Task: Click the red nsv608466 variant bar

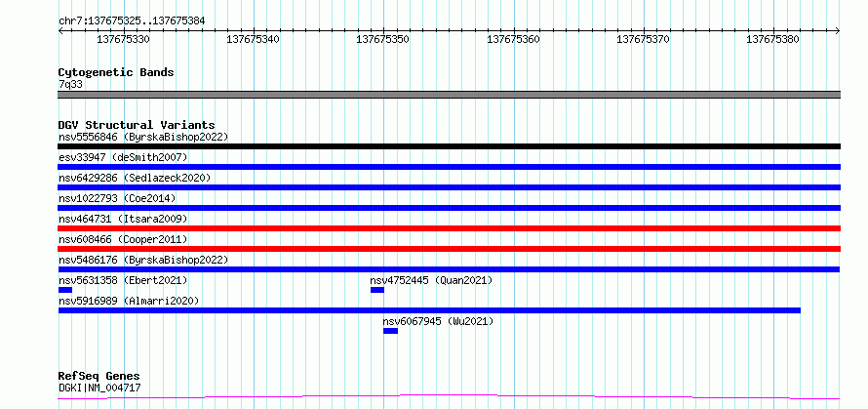Action: click(x=449, y=249)
